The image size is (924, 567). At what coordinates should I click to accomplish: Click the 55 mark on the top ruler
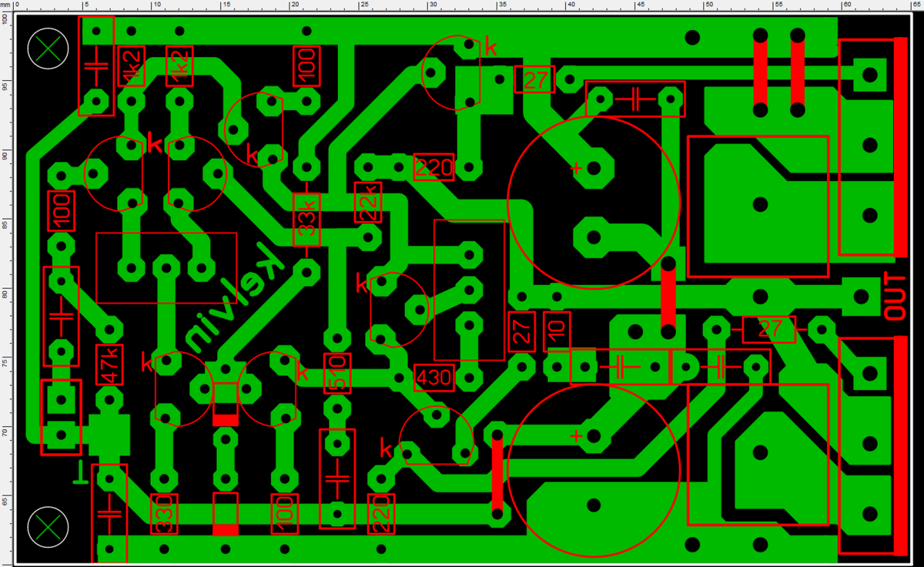coord(778,4)
